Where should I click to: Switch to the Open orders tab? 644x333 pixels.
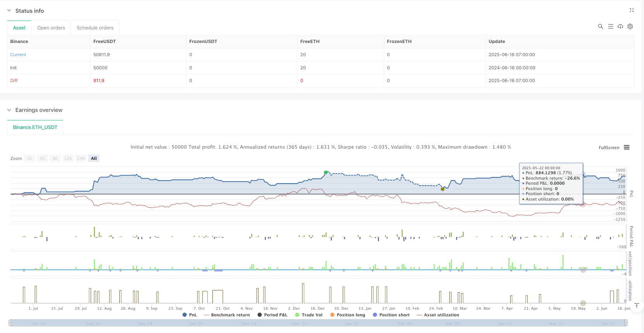pos(51,28)
